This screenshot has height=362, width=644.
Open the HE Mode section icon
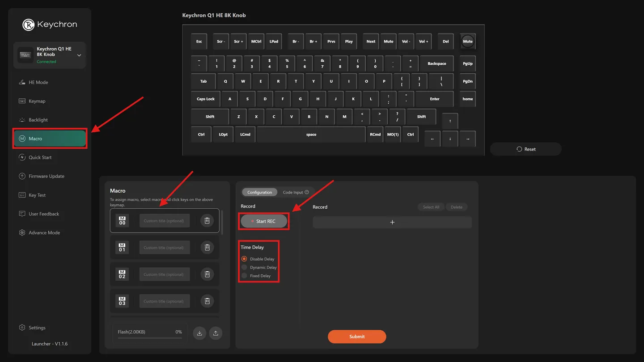[x=22, y=82]
